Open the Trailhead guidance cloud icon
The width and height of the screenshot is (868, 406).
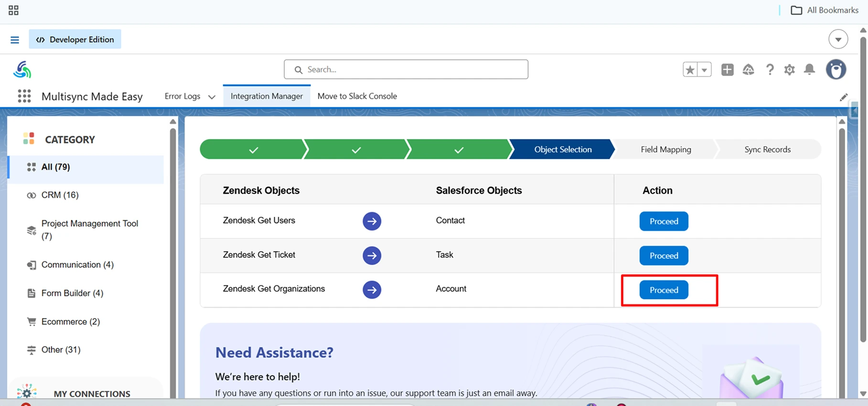[x=748, y=70]
